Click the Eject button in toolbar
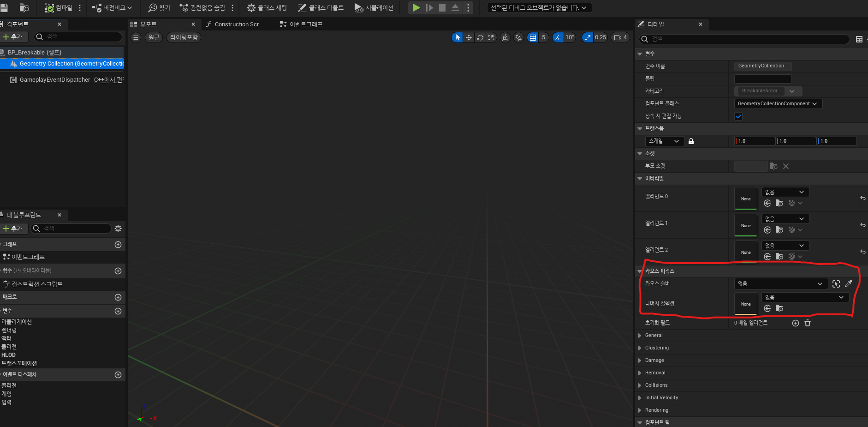The width and height of the screenshot is (868, 427). click(x=455, y=8)
